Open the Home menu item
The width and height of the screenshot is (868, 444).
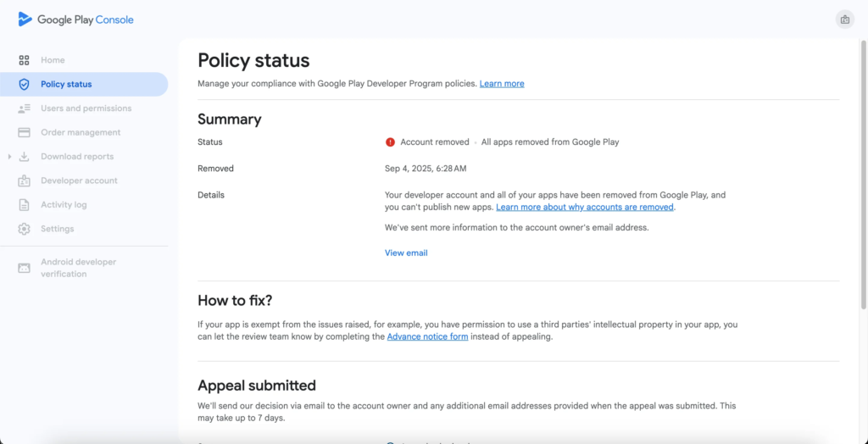pos(53,60)
